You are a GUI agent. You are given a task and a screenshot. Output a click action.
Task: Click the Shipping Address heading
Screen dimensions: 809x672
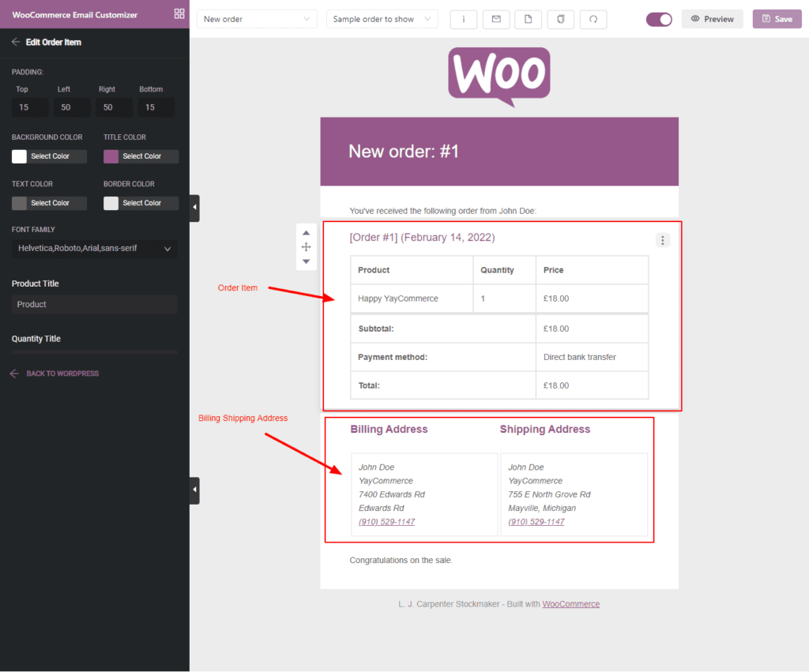pos(545,429)
